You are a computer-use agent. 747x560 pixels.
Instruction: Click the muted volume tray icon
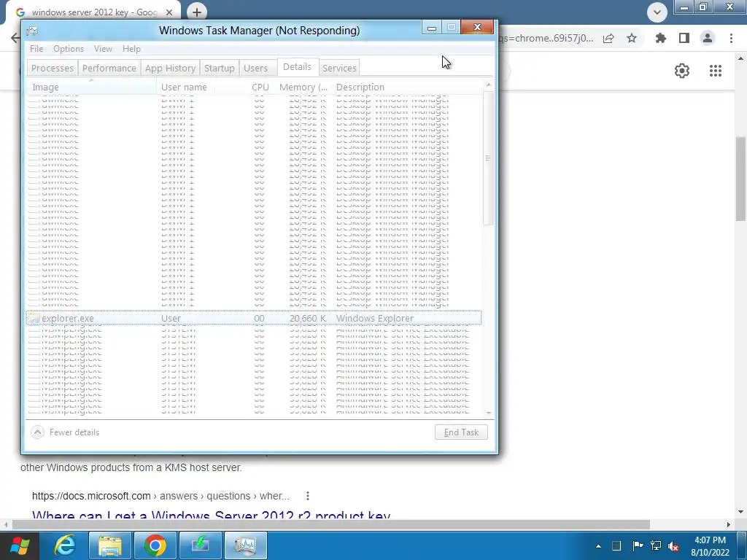tap(673, 545)
